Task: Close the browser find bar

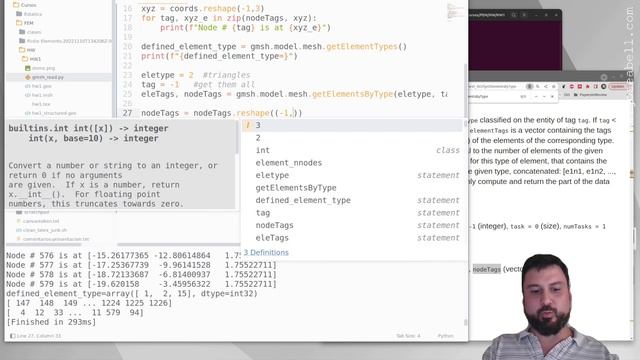Action: pos(552,97)
